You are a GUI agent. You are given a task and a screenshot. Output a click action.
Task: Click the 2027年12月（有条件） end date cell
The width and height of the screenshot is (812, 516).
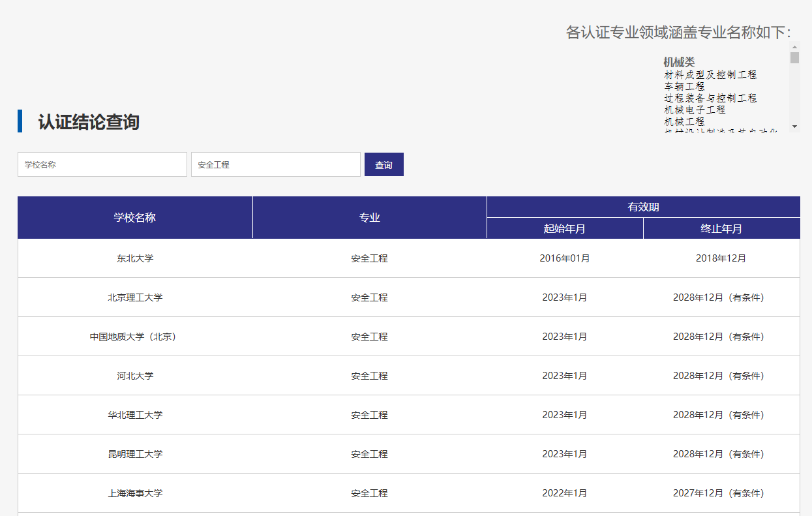pos(721,493)
